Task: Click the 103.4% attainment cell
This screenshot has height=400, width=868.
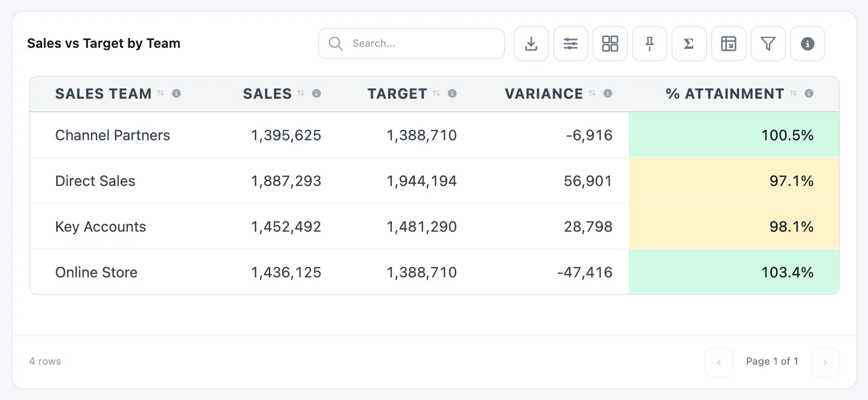Action: pos(734,272)
